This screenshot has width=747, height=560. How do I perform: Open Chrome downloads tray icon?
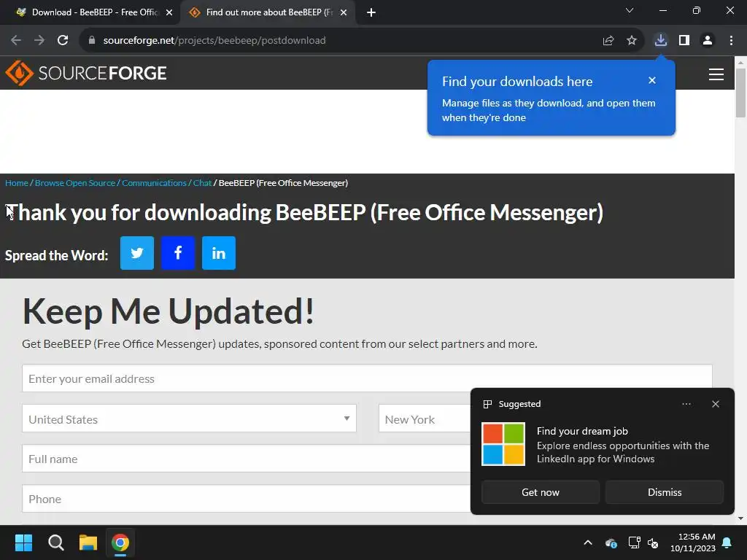point(661,41)
